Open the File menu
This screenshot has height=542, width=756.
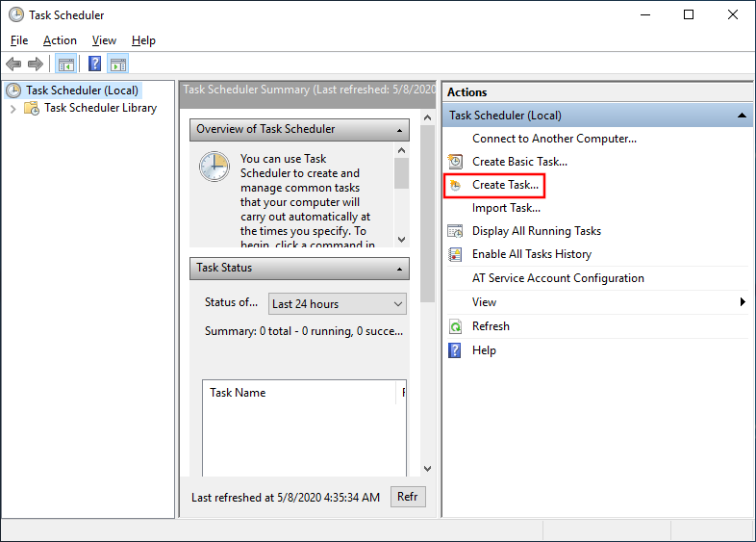19,40
